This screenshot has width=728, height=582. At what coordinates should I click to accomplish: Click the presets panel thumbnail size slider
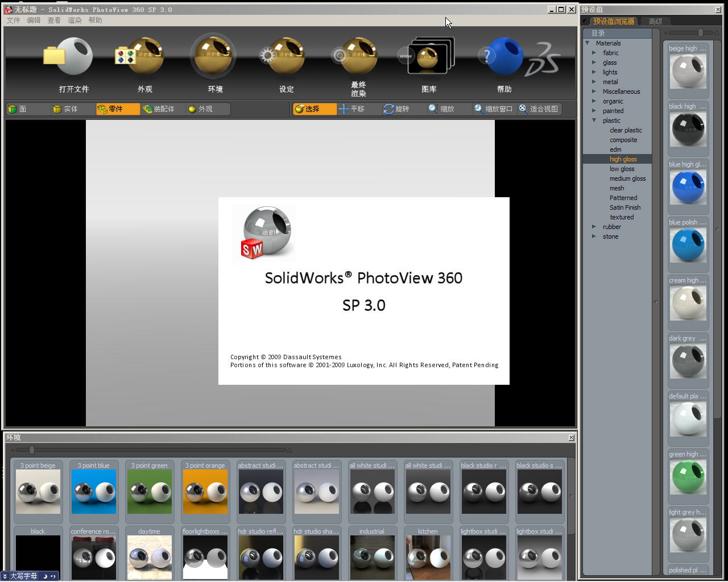point(701,33)
